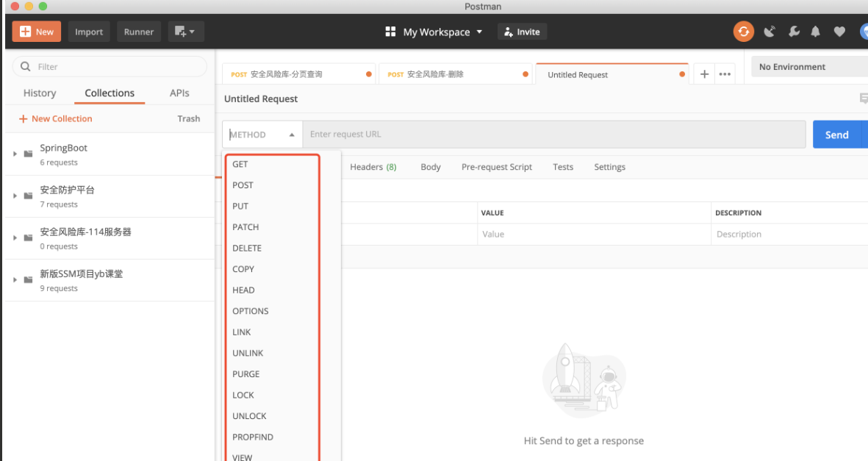Click the SpringBoot folder icon
Viewport: 868px width, 461px height.
pyautogui.click(x=28, y=154)
